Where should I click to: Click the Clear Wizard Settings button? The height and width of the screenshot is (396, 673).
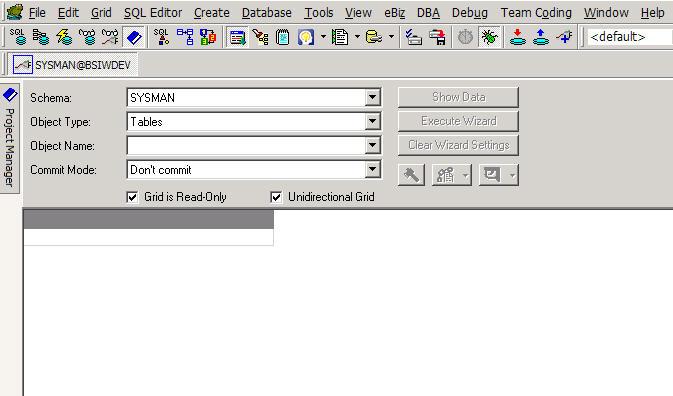pos(458,145)
